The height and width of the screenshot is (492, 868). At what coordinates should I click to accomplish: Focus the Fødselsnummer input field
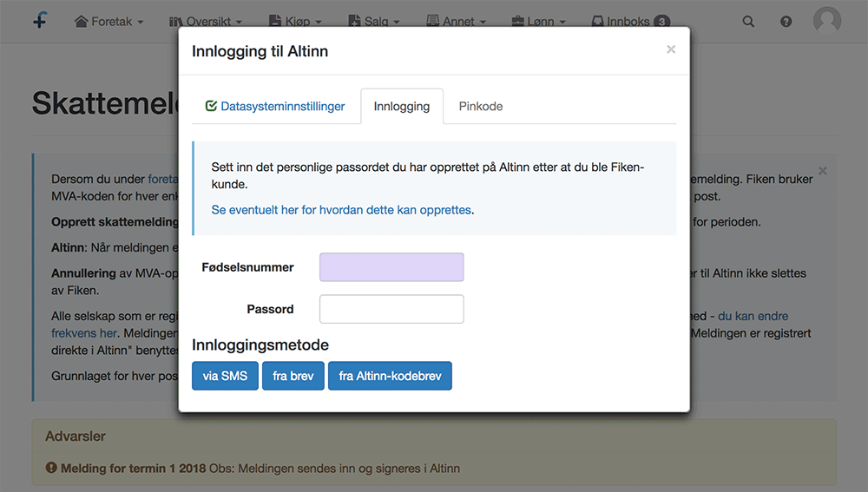coord(391,267)
